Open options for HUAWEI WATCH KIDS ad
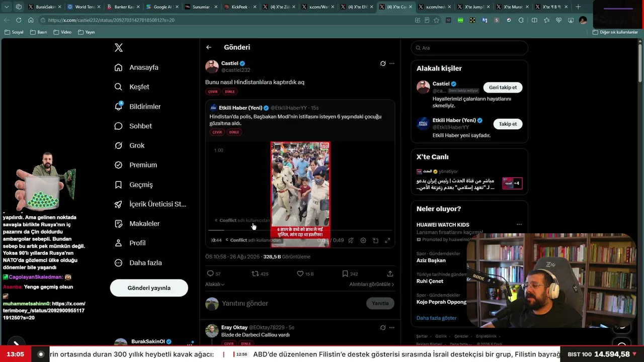The height and width of the screenshot is (362, 644). click(519, 224)
